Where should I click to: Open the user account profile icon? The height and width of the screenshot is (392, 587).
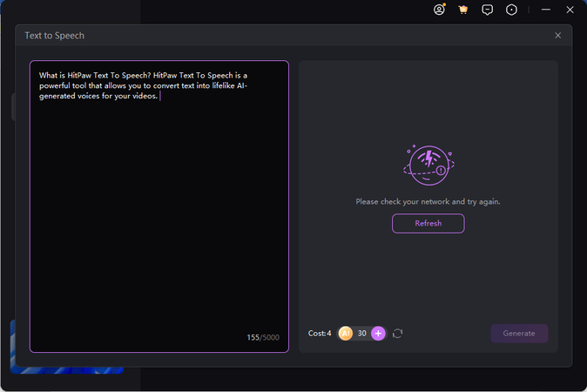439,10
